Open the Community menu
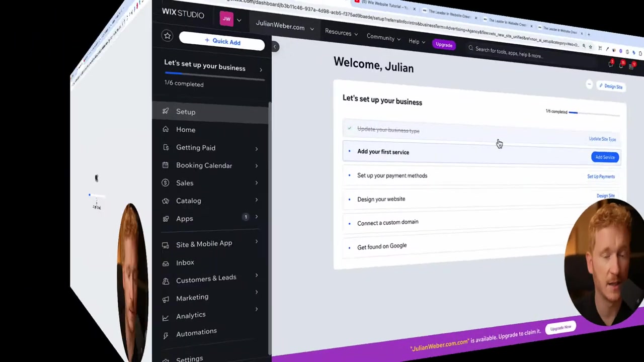 click(383, 38)
